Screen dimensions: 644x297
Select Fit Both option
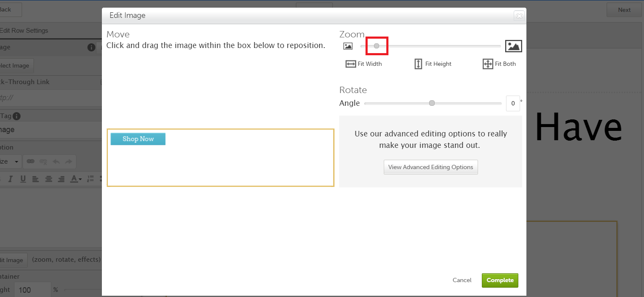[x=499, y=64]
